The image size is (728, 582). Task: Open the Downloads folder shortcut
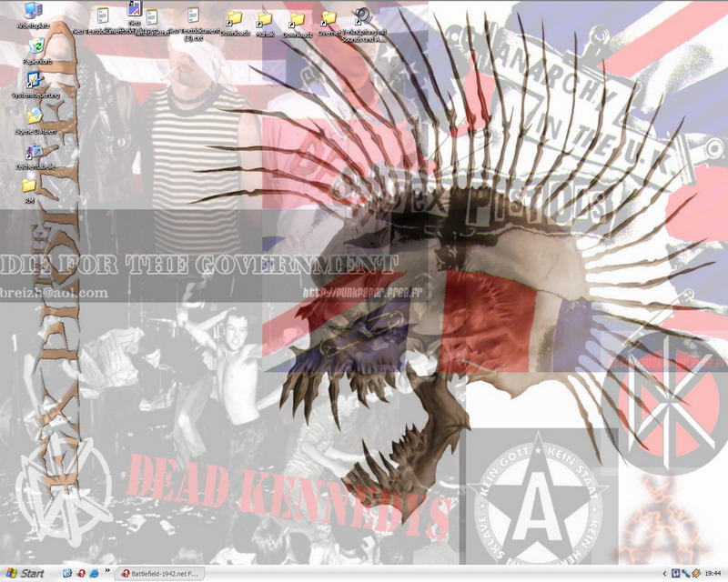pyautogui.click(x=235, y=24)
